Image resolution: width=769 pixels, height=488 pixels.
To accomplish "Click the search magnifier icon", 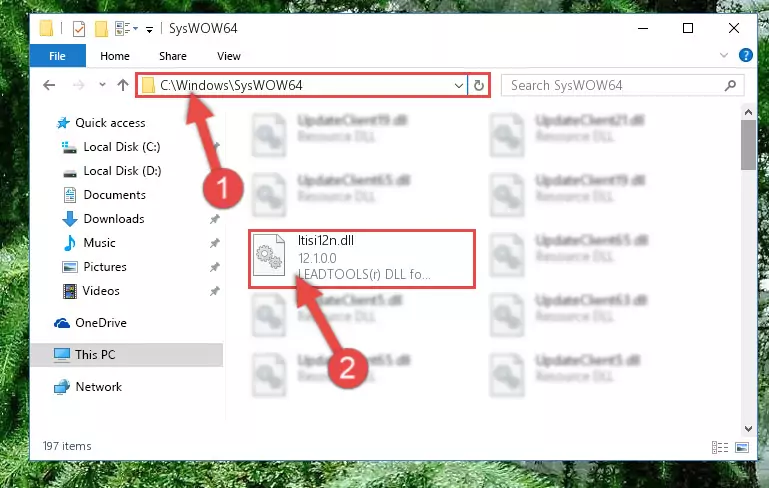I will pos(730,86).
